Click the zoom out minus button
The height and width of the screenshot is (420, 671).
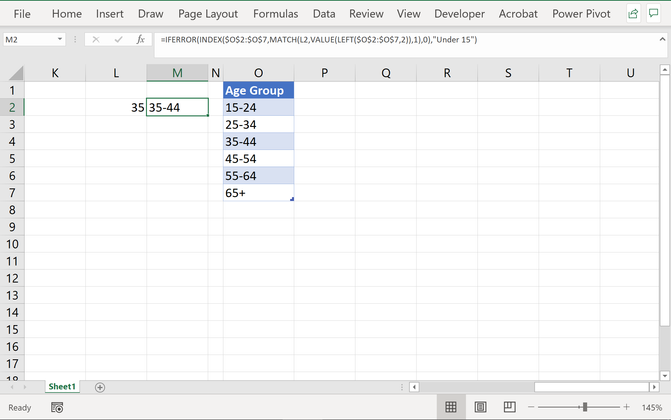tap(531, 407)
